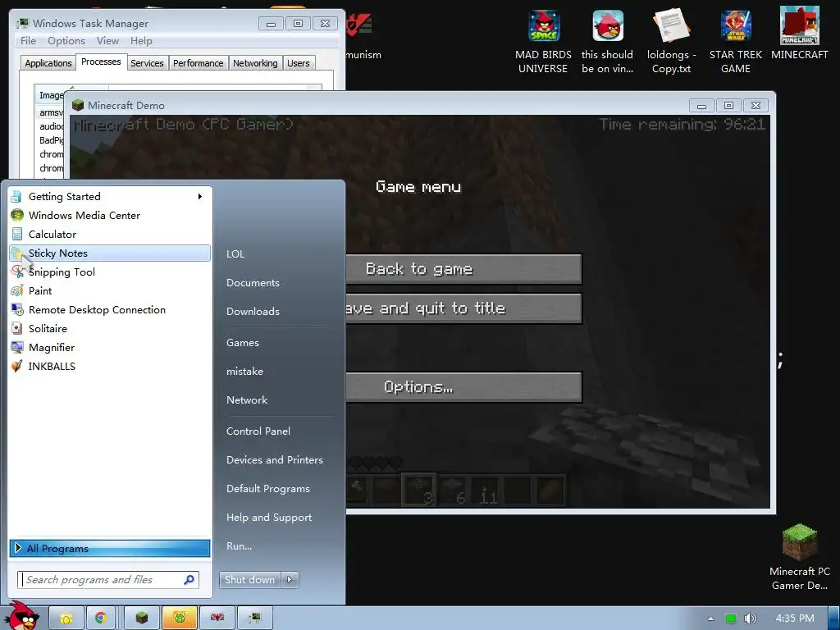Open LOL user folder link
The width and height of the screenshot is (840, 630).
coord(235,254)
